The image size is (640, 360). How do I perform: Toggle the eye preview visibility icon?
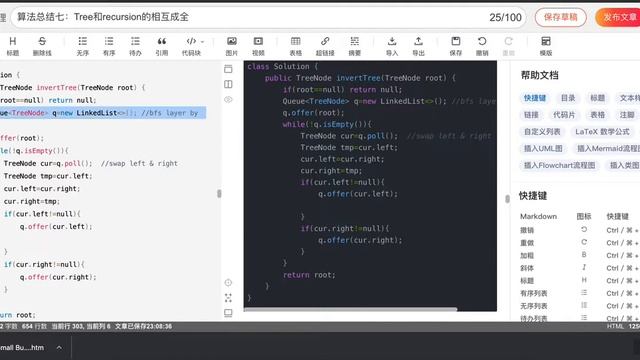click(228, 99)
